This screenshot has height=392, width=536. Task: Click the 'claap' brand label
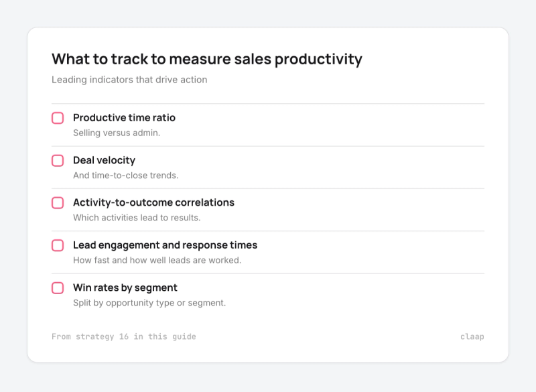point(472,336)
